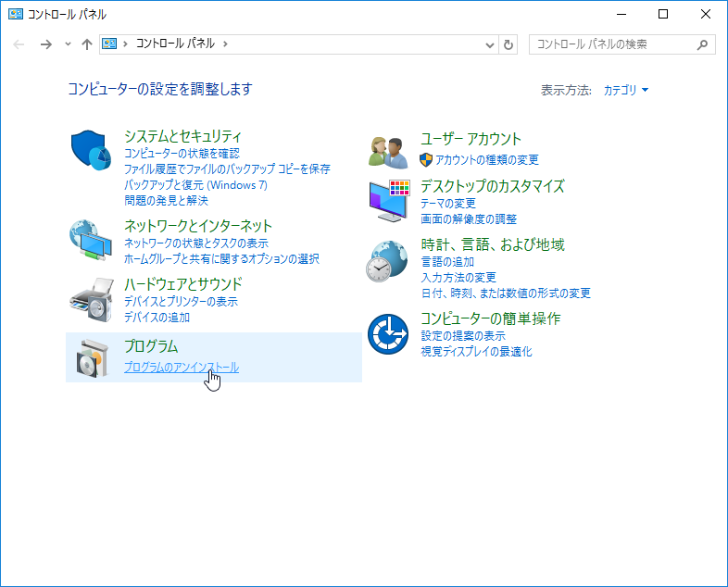The width and height of the screenshot is (728, 587).
Task: Select 言語の追加 link
Action: [x=447, y=262]
